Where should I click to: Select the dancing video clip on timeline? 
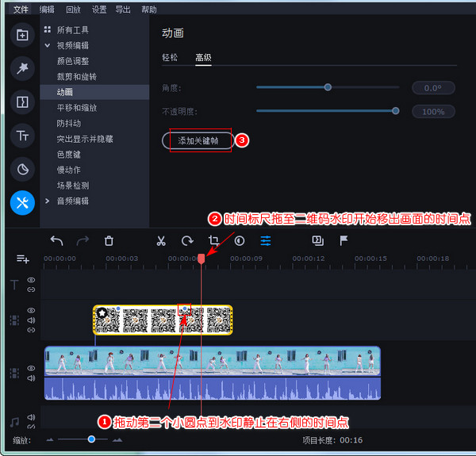[213, 361]
